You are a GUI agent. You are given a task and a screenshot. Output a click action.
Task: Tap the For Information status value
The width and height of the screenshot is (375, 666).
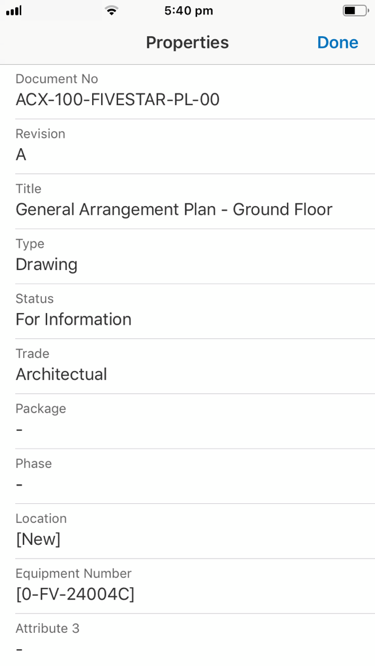(73, 319)
